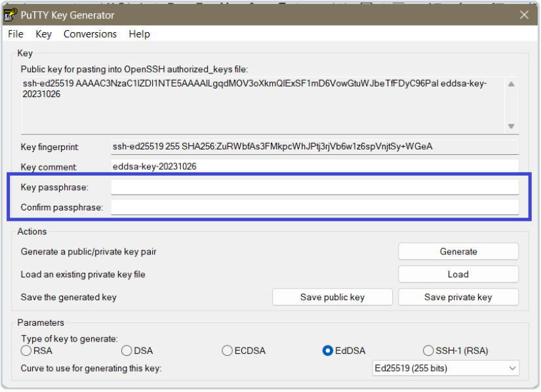
Task: Click the 'Save the generated key' label
Action: [69, 297]
